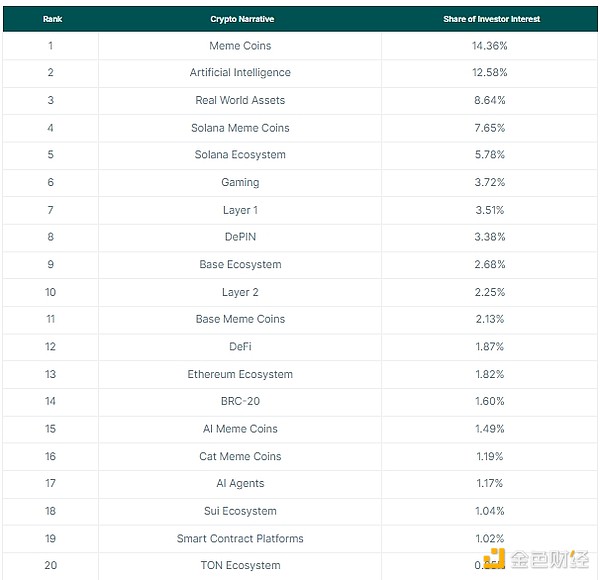Click the BRC-20 narrative entry

(240, 402)
